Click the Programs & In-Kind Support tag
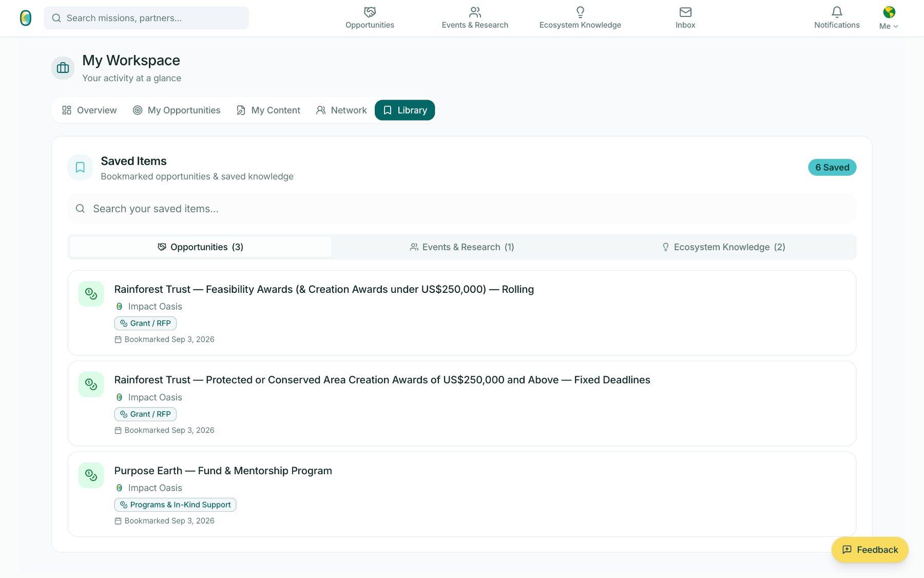This screenshot has width=924, height=578. (x=175, y=505)
